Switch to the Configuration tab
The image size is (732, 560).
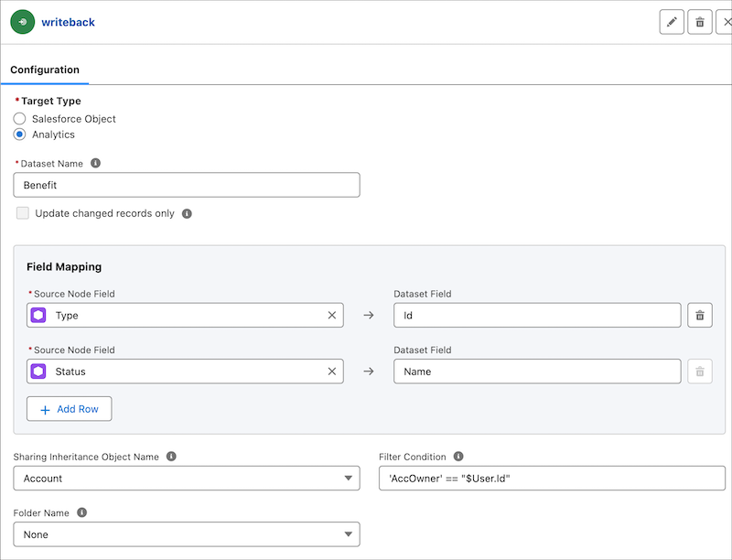point(45,70)
